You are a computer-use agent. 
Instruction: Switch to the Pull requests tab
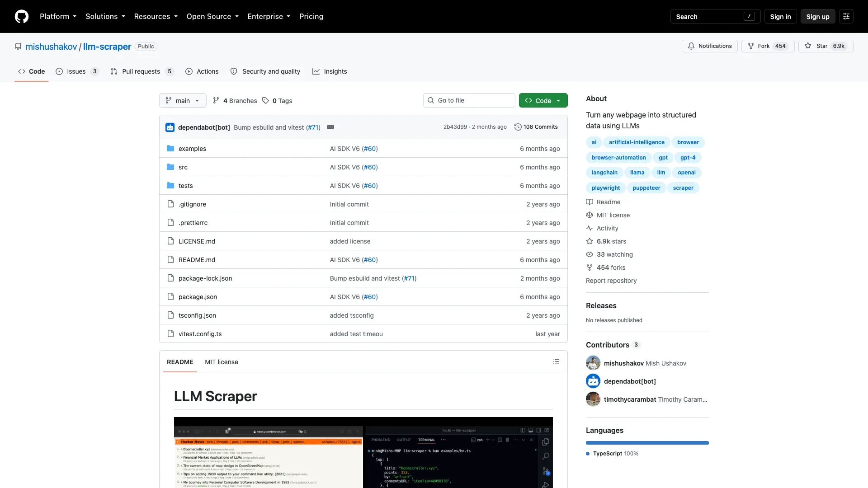(142, 71)
